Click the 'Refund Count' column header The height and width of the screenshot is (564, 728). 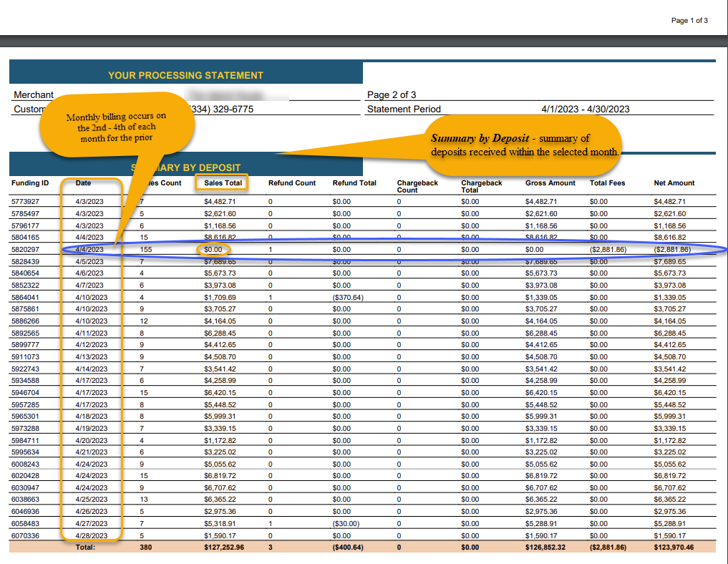click(292, 183)
